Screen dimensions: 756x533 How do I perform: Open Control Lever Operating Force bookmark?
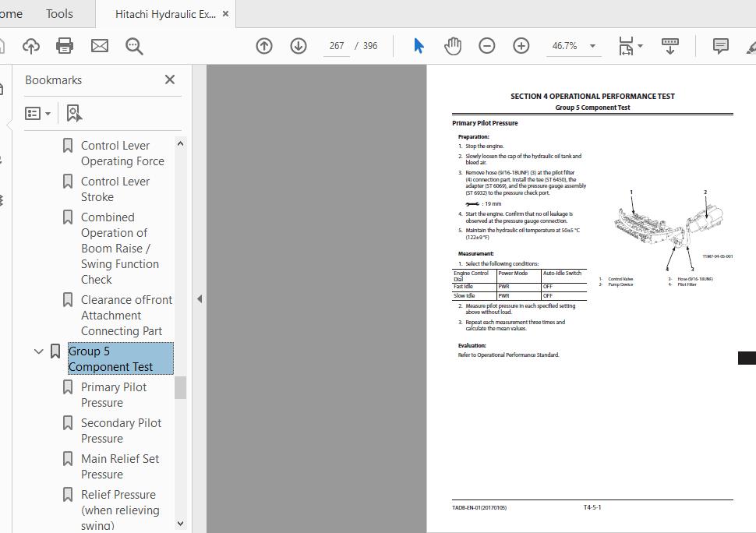[x=122, y=154]
